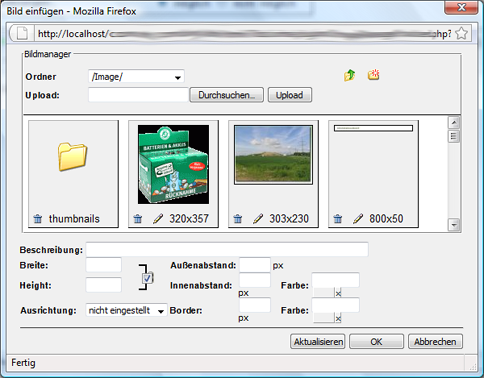Image resolution: width=484 pixels, height=378 pixels.
Task: Select the battery box image thumbnail
Action: [x=173, y=164]
